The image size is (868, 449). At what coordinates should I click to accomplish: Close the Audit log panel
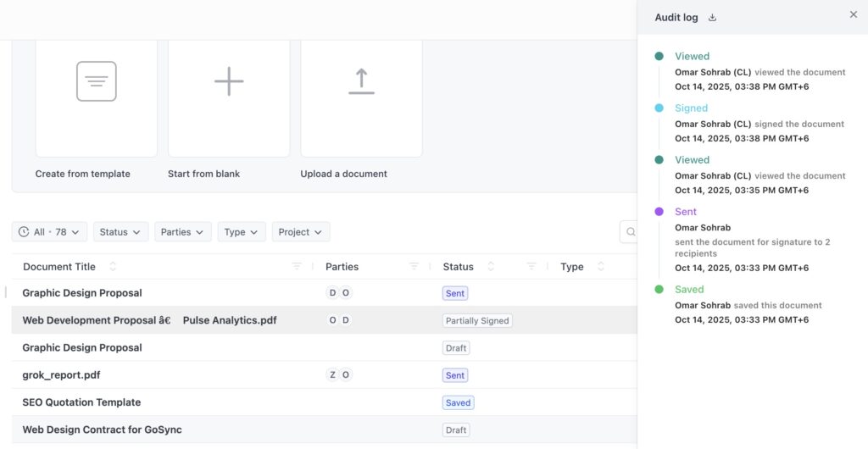[853, 14]
